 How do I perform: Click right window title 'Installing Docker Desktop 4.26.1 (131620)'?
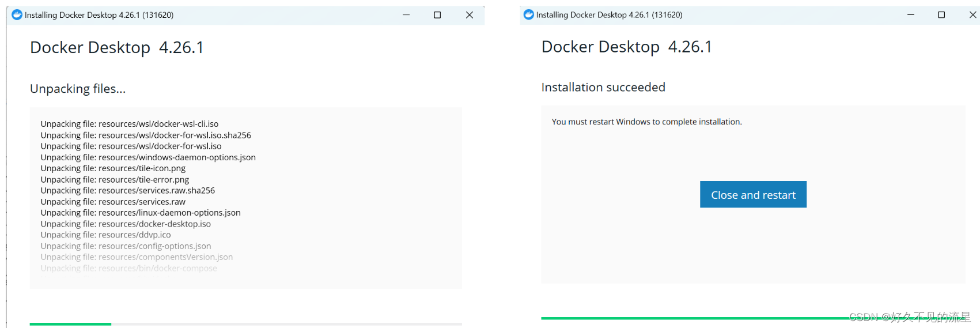click(x=610, y=14)
